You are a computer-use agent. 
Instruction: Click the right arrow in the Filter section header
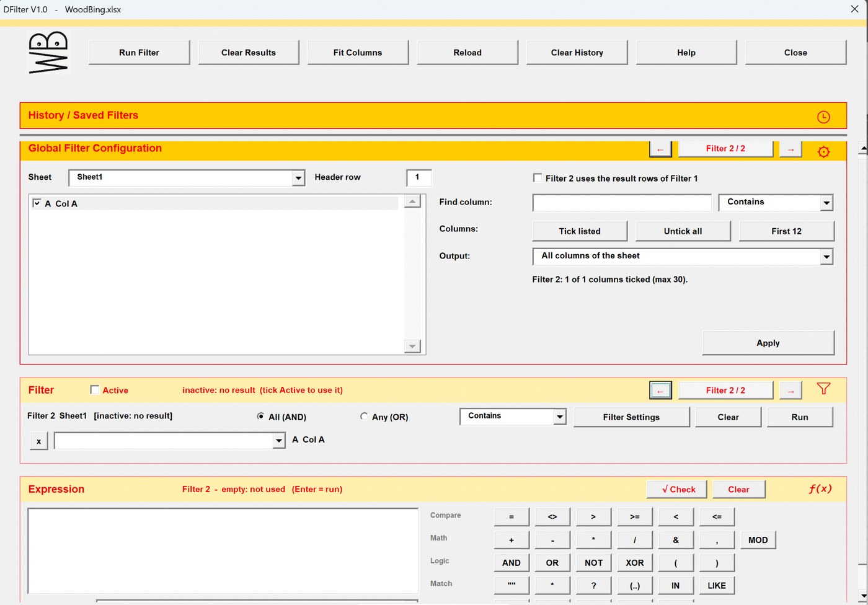tap(790, 391)
